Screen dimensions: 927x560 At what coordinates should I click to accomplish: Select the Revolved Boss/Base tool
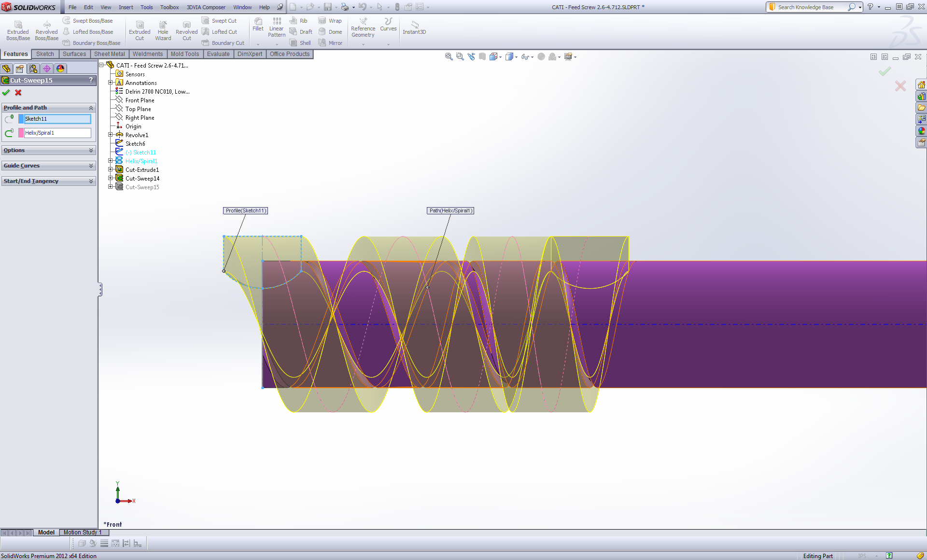pos(47,31)
